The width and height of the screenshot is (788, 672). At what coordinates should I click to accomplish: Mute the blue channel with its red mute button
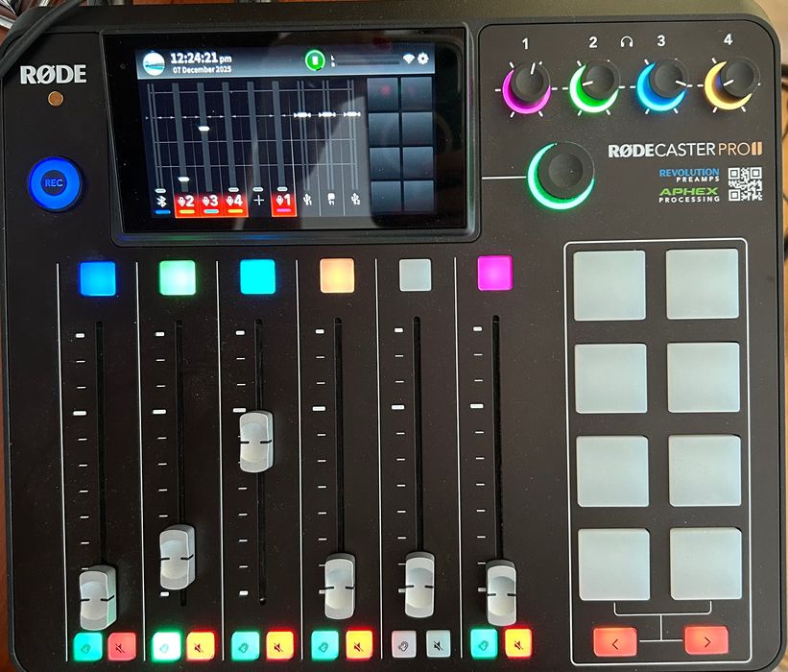122,647
